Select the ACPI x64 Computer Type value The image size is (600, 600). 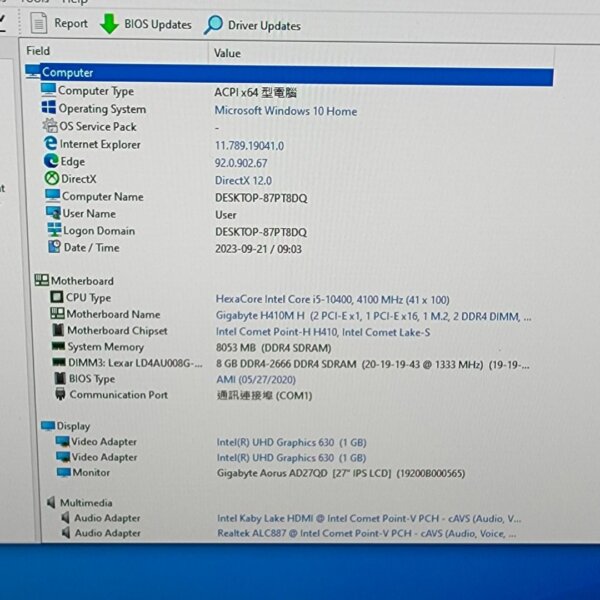[x=255, y=92]
